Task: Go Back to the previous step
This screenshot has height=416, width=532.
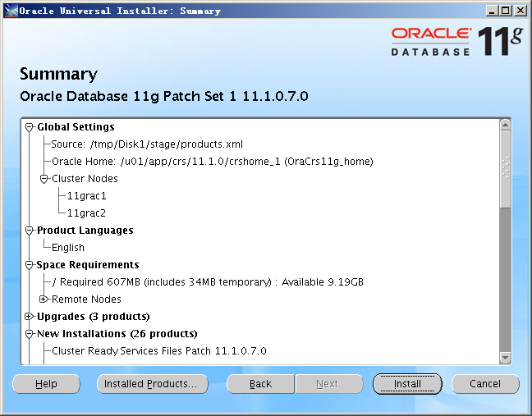Action: [x=260, y=384]
